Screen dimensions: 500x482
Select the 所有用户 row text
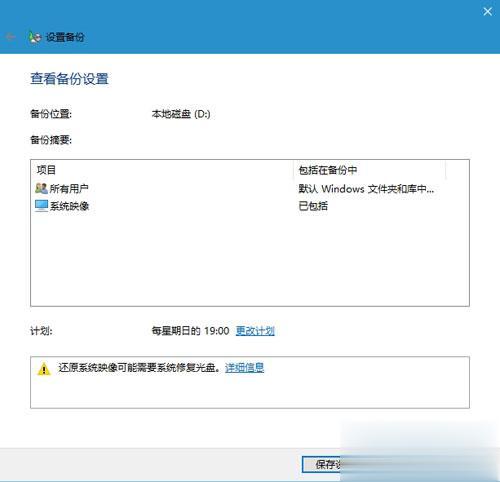click(69, 189)
